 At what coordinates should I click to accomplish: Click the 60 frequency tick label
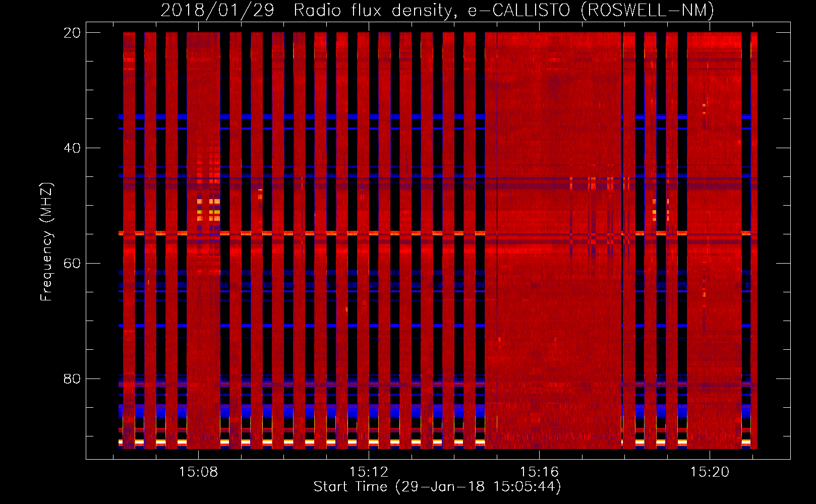click(72, 264)
